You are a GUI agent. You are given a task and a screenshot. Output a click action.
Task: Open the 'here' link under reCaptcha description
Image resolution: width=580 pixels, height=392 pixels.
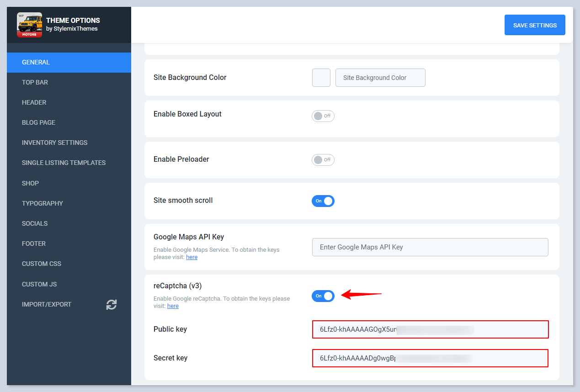point(173,306)
